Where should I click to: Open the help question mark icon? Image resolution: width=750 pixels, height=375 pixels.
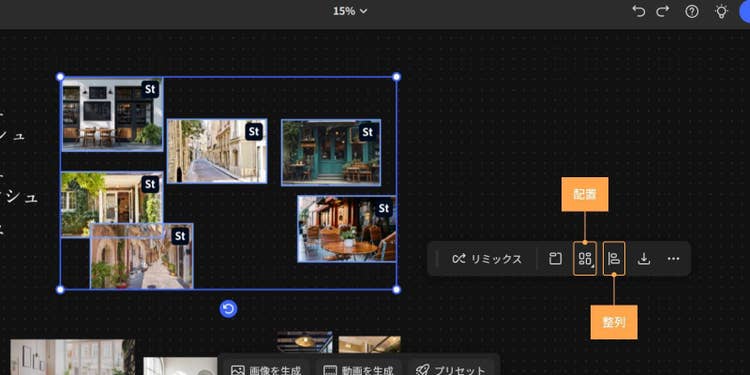(692, 11)
